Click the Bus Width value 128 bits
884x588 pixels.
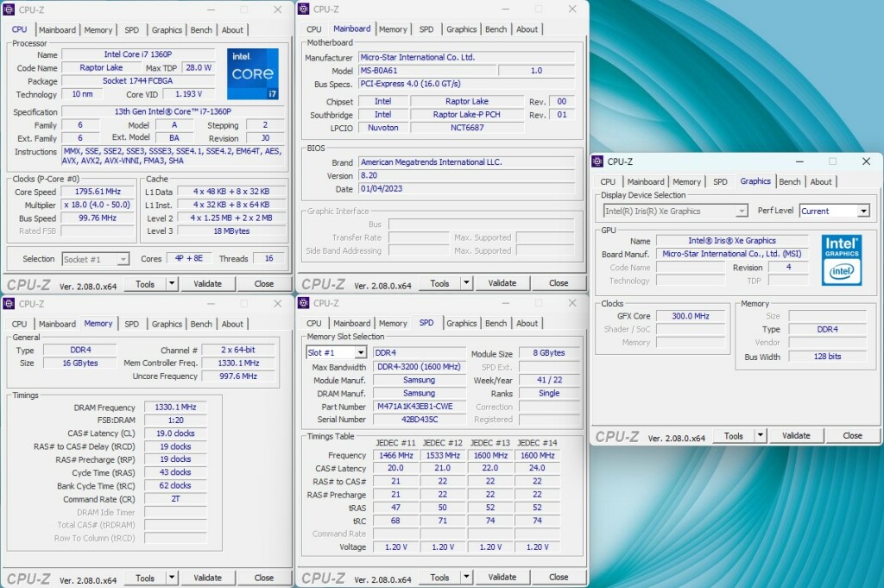[x=827, y=357]
